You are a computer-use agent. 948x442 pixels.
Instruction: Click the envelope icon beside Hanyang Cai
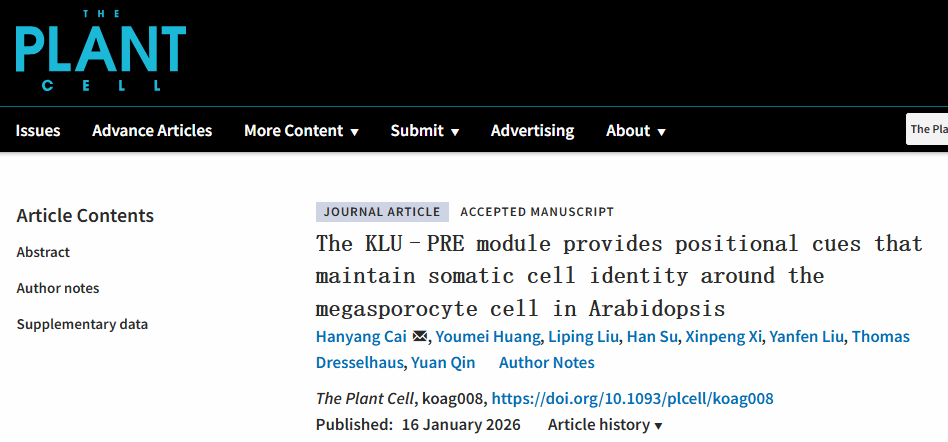420,337
